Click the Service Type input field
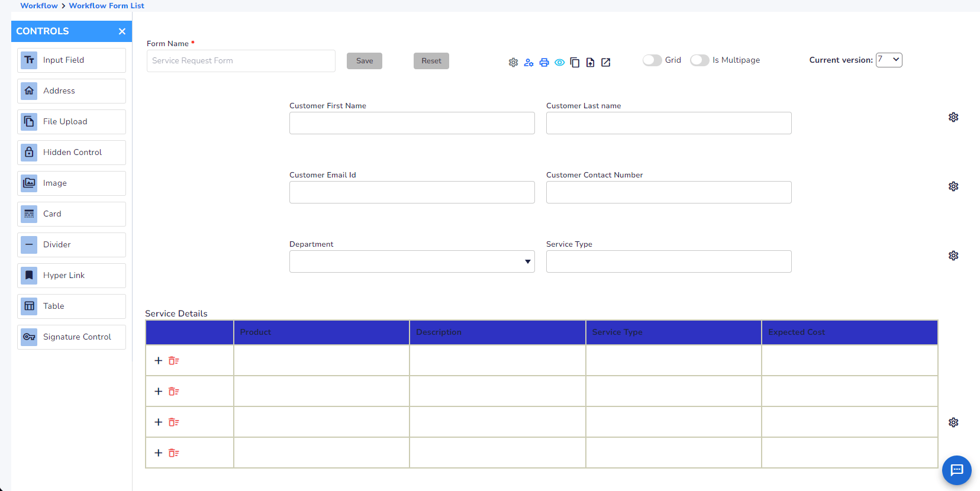 pos(669,261)
